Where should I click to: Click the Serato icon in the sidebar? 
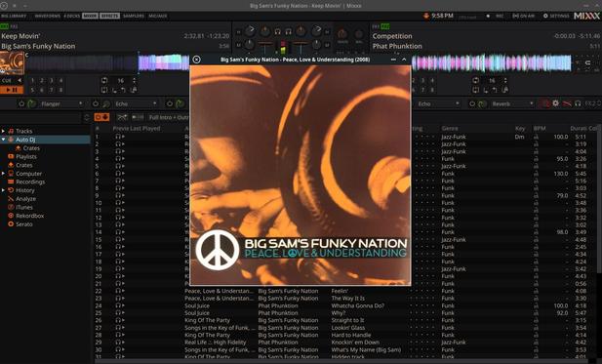pyautogui.click(x=11, y=223)
